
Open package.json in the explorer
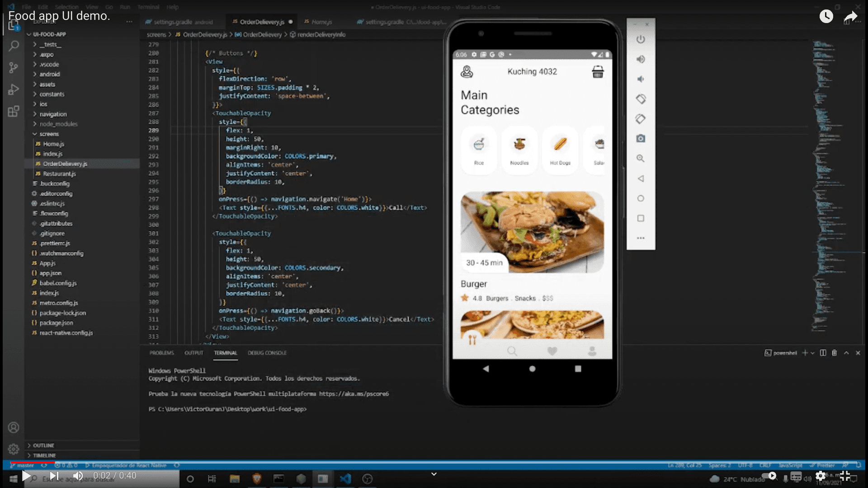[x=56, y=323]
